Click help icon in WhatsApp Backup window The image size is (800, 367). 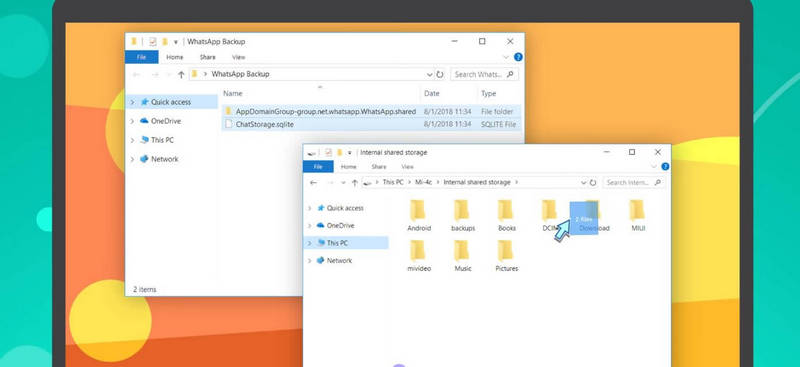click(518, 57)
